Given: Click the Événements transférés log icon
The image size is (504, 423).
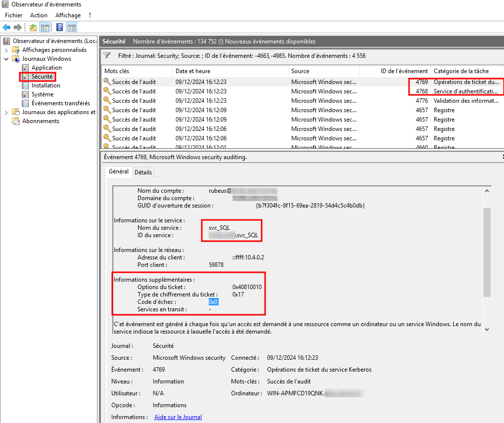Looking at the screenshot, I should (25, 103).
